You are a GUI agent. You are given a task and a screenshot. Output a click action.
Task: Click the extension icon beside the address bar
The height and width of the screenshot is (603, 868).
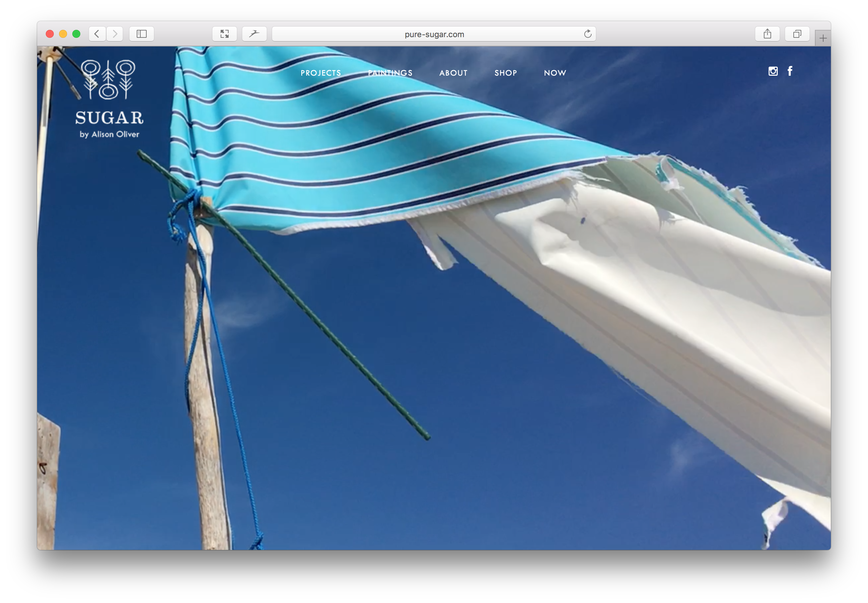[x=254, y=34]
